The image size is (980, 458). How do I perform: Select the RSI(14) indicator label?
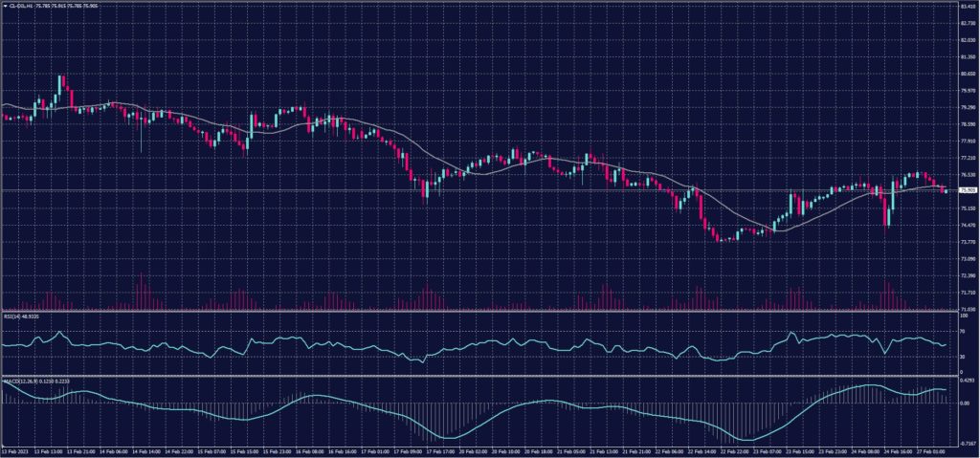13,316
